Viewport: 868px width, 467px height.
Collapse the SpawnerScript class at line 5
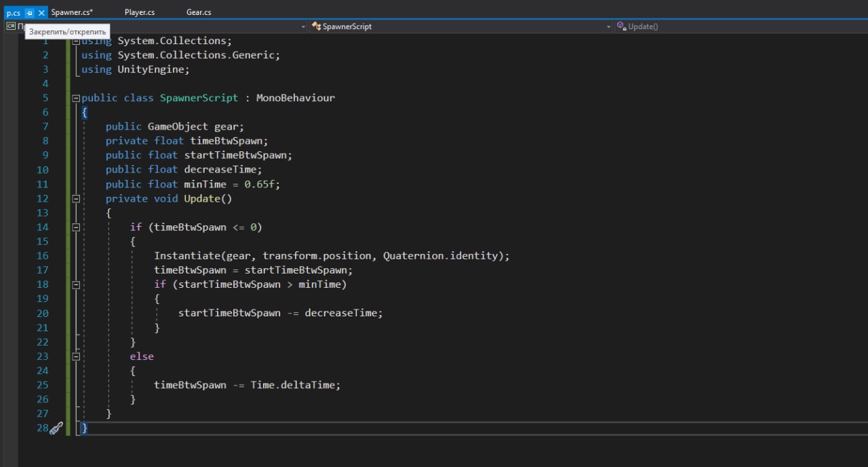[76, 98]
